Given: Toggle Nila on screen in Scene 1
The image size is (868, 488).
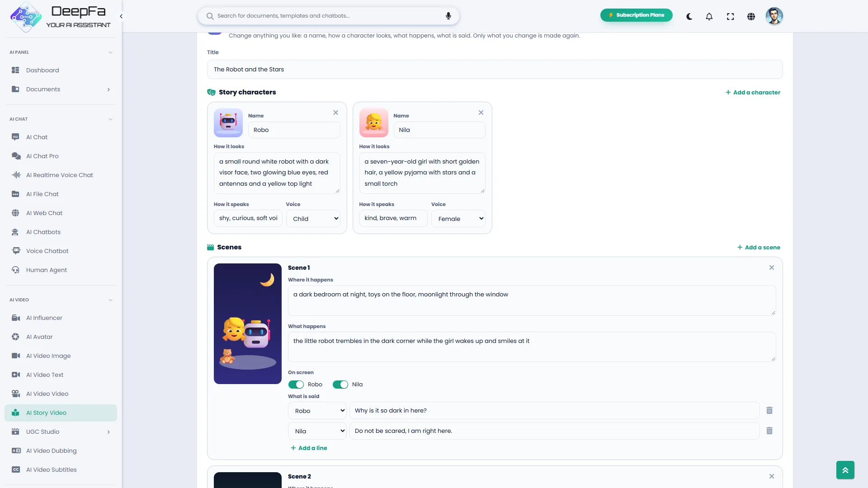Looking at the screenshot, I should [x=340, y=385].
